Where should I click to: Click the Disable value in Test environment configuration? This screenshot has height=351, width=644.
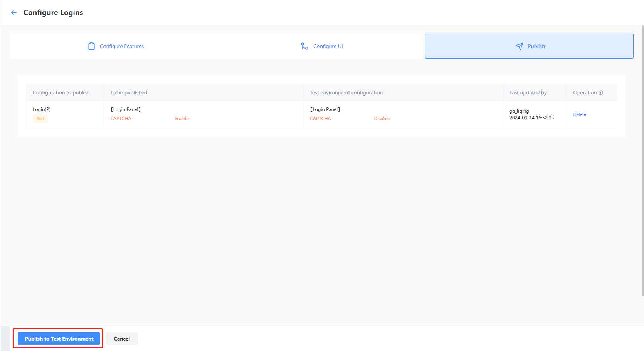(x=382, y=119)
